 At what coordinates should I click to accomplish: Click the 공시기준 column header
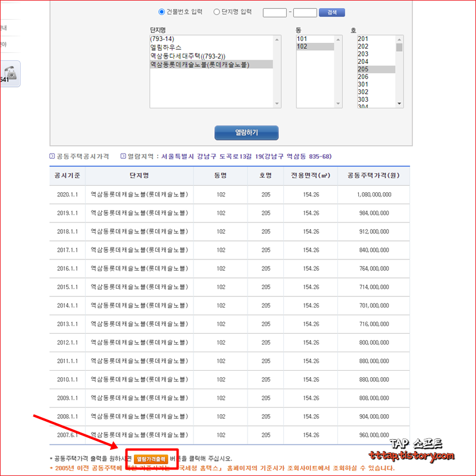point(67,176)
